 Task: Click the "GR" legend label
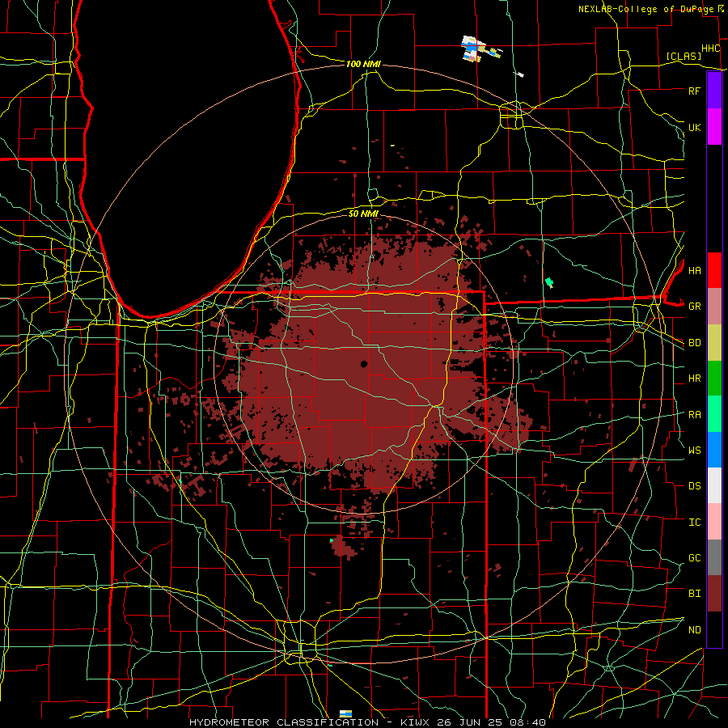694,307
